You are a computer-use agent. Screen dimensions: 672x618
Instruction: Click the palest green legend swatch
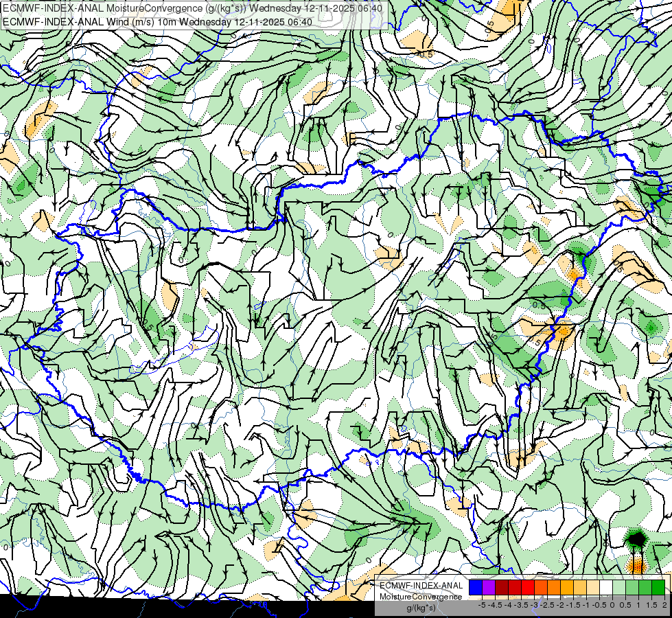pyautogui.click(x=619, y=587)
